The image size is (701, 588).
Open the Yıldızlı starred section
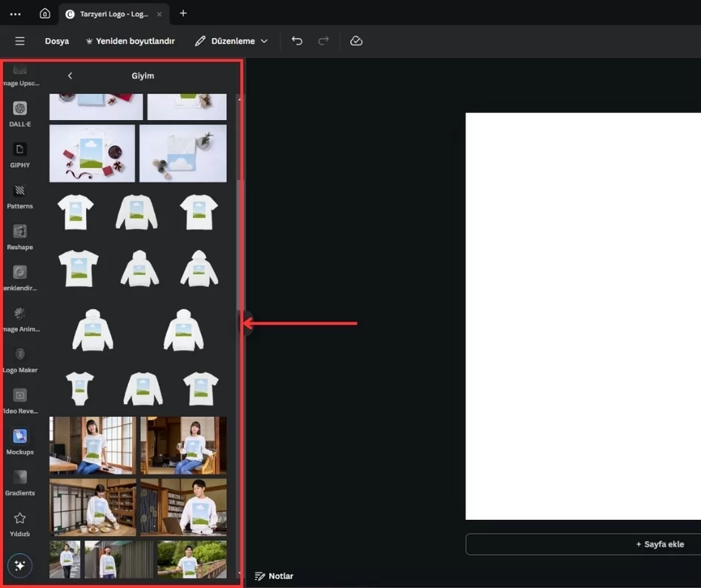click(x=20, y=524)
